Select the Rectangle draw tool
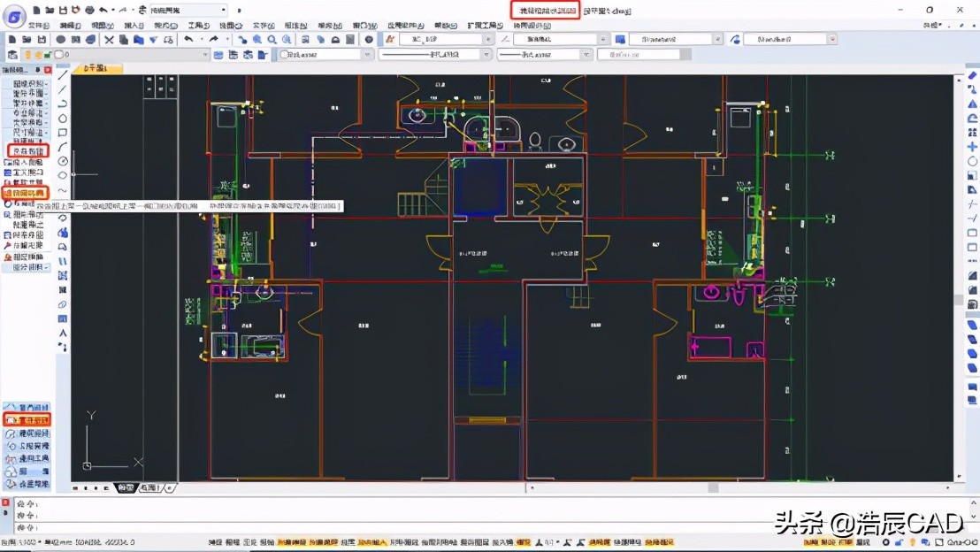Screen dimensions: 980x552 point(63,133)
